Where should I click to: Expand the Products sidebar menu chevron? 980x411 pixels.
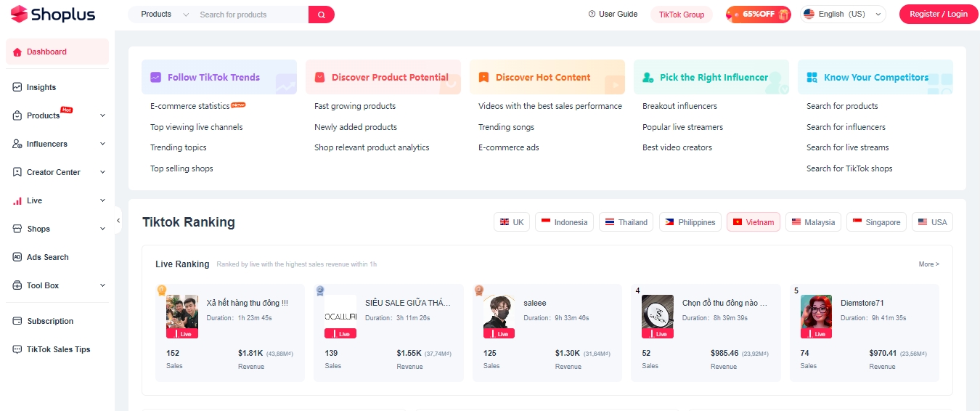(x=102, y=115)
